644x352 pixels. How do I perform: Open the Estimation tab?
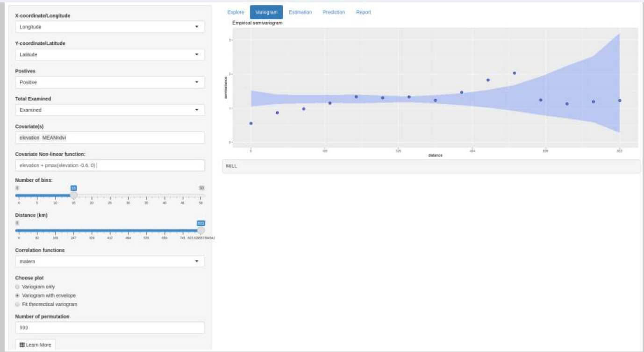(x=300, y=12)
